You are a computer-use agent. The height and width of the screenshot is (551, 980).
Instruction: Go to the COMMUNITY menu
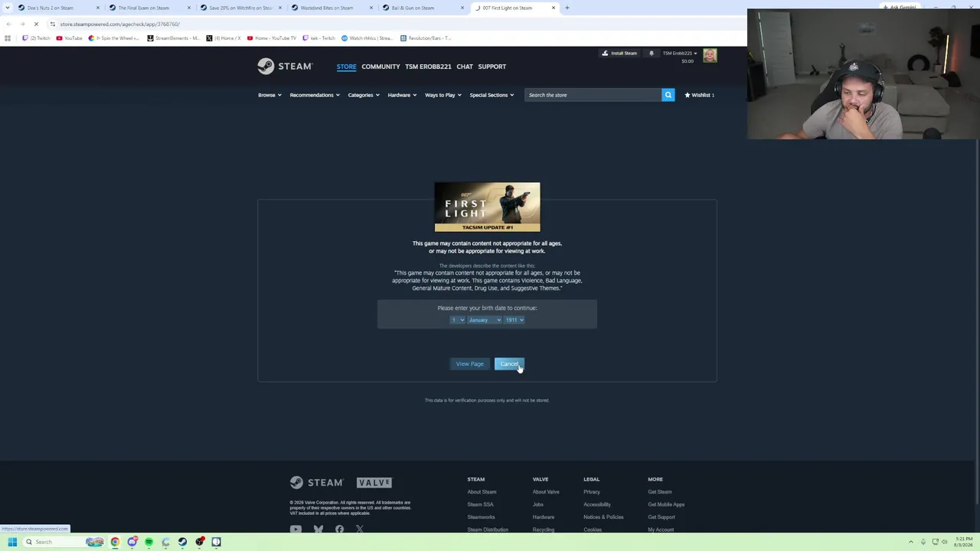tap(381, 67)
